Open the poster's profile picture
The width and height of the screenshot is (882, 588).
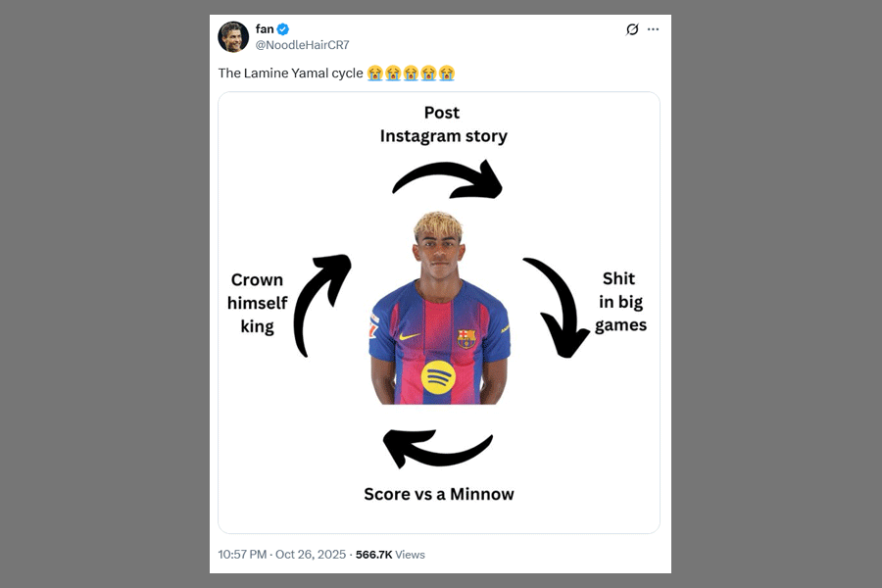(233, 36)
